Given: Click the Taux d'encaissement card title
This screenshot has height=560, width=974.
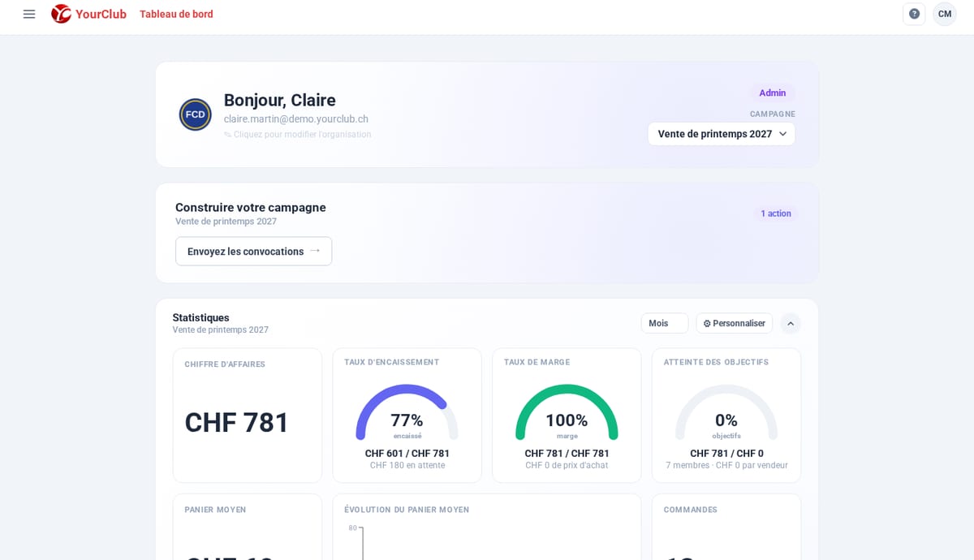Looking at the screenshot, I should click(x=391, y=362).
